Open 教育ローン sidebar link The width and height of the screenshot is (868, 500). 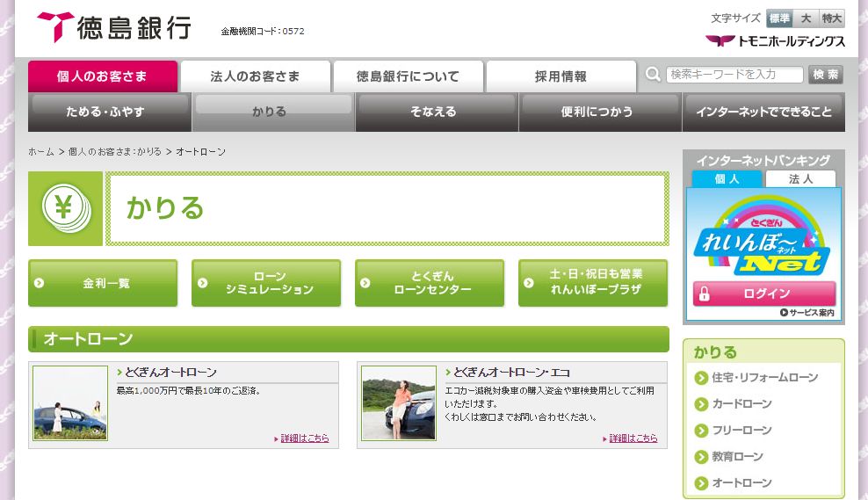(x=737, y=457)
